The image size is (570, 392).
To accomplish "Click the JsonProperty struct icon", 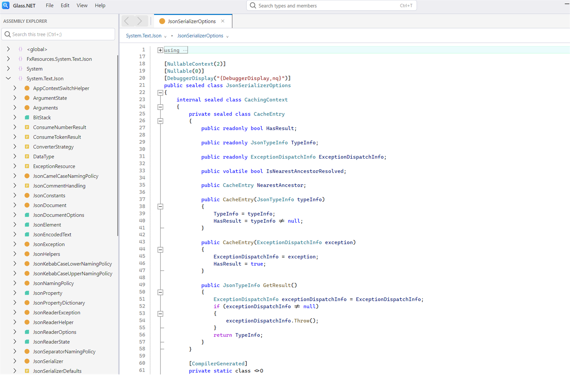I will (x=27, y=293).
